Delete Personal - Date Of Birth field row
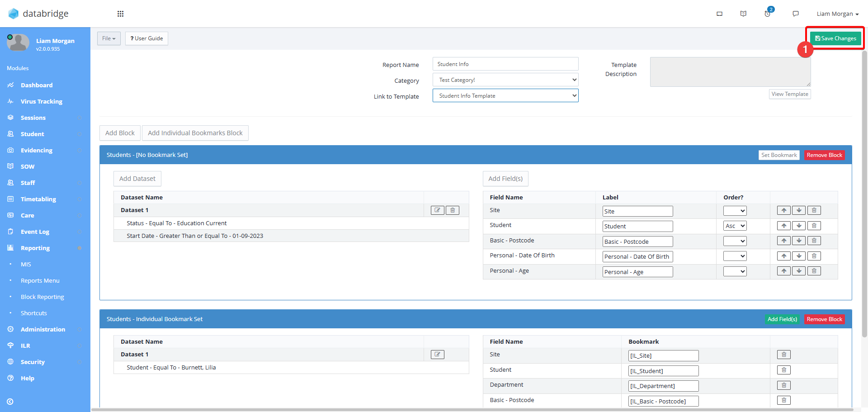868x412 pixels. coord(814,256)
